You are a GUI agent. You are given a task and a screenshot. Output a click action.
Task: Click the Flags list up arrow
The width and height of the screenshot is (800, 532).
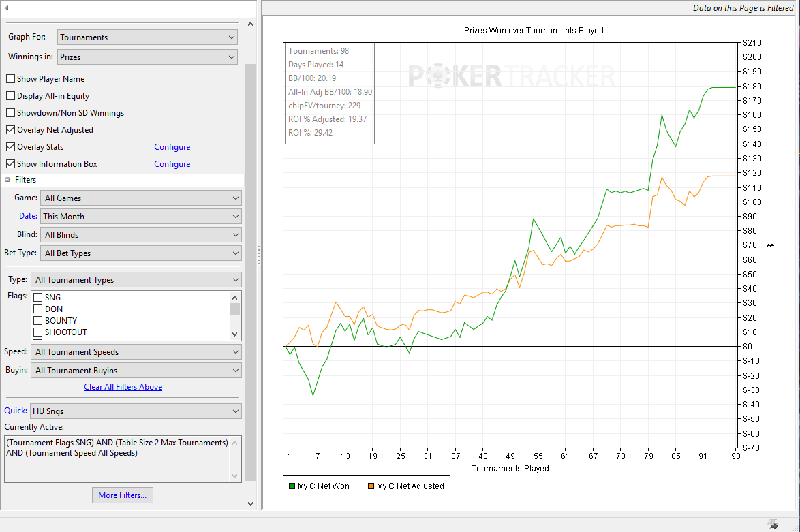(234, 298)
